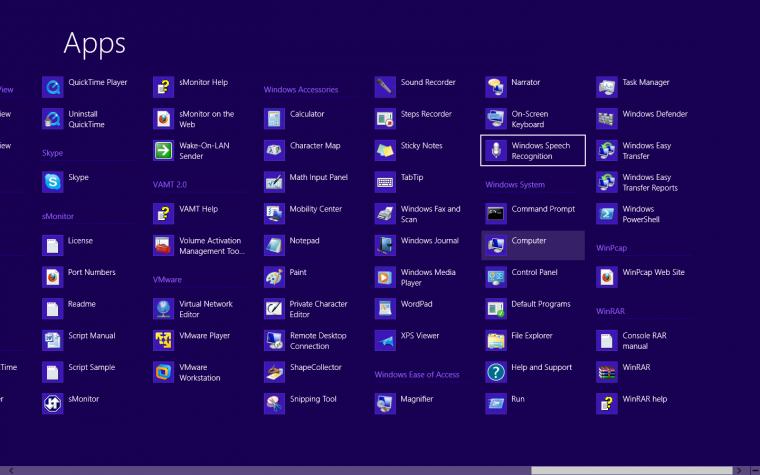Viewport: 760px width, 475px height.
Task: Click the horizontal scrollbar thumb
Action: (x=632, y=470)
